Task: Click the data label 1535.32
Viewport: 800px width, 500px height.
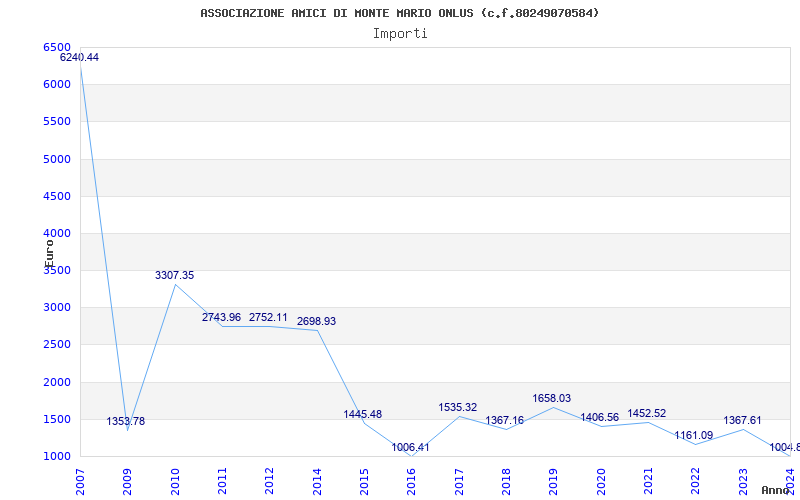Action: click(458, 407)
